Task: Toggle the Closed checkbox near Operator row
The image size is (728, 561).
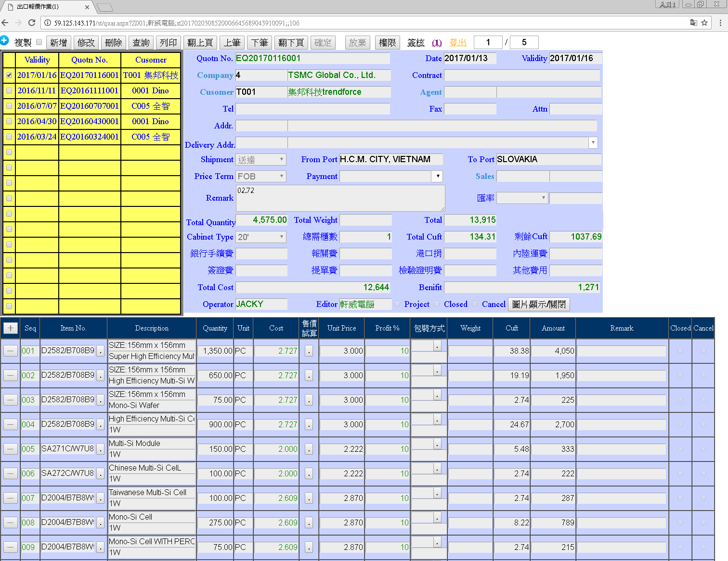Action: tap(437, 304)
